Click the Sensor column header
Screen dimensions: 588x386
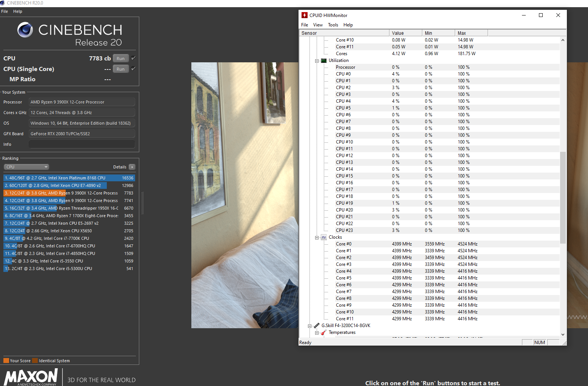click(344, 33)
